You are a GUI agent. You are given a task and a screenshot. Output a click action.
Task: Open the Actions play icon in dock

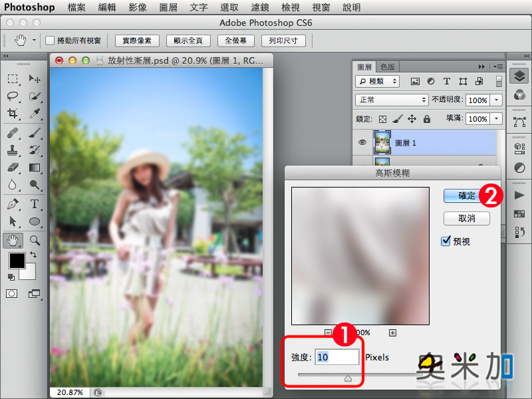(519, 195)
